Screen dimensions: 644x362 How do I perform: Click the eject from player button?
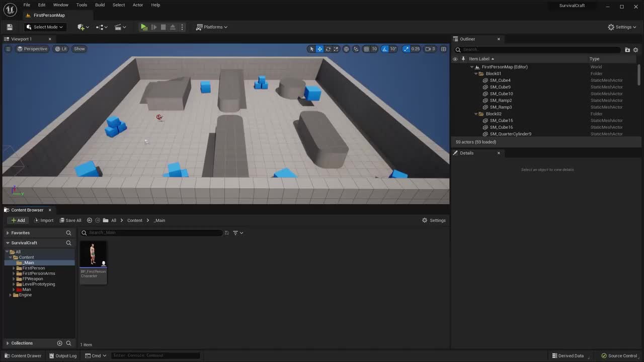(173, 27)
